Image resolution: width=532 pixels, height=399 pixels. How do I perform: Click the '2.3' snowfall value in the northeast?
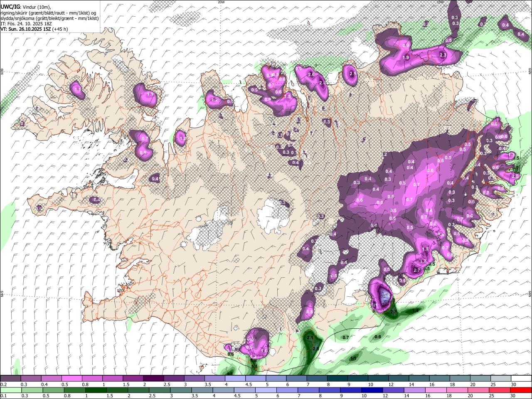click(x=443, y=55)
